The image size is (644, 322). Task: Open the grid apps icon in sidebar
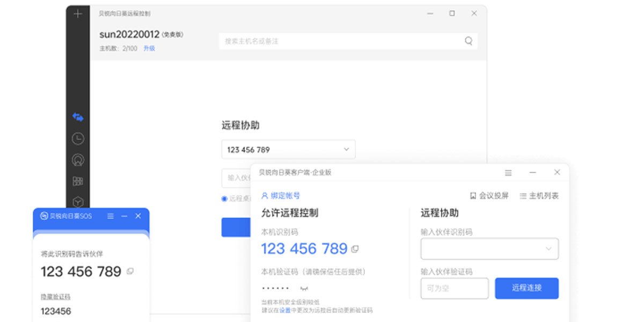click(78, 181)
